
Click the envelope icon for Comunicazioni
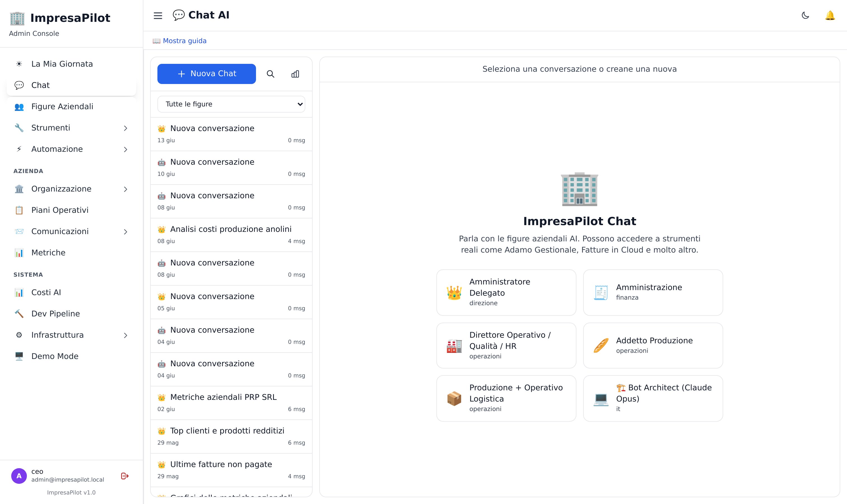(x=19, y=231)
